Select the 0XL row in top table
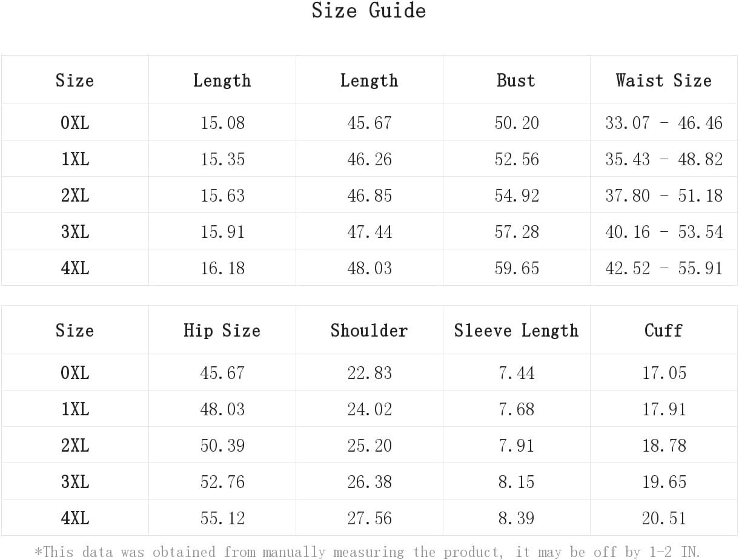739x560 pixels. click(x=369, y=122)
